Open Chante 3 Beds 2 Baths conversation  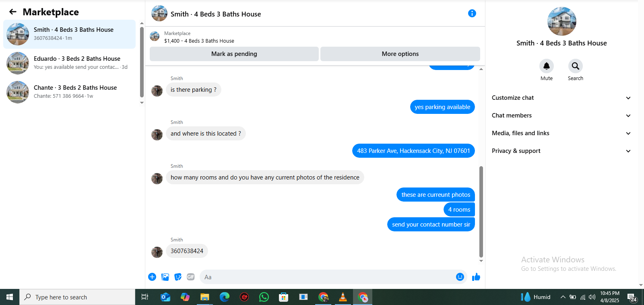tap(69, 92)
